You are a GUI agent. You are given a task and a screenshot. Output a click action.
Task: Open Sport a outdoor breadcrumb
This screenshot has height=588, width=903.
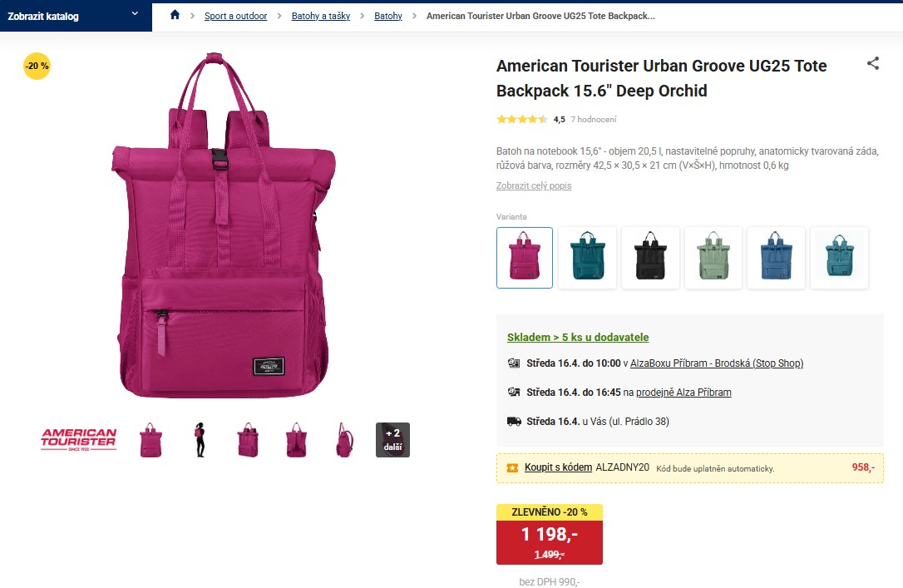(235, 16)
